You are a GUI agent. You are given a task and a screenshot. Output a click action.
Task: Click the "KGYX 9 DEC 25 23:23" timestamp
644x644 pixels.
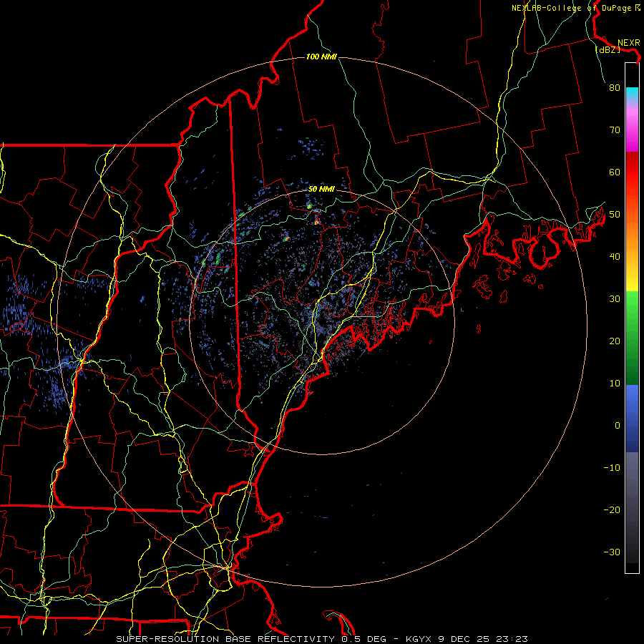pyautogui.click(x=467, y=639)
